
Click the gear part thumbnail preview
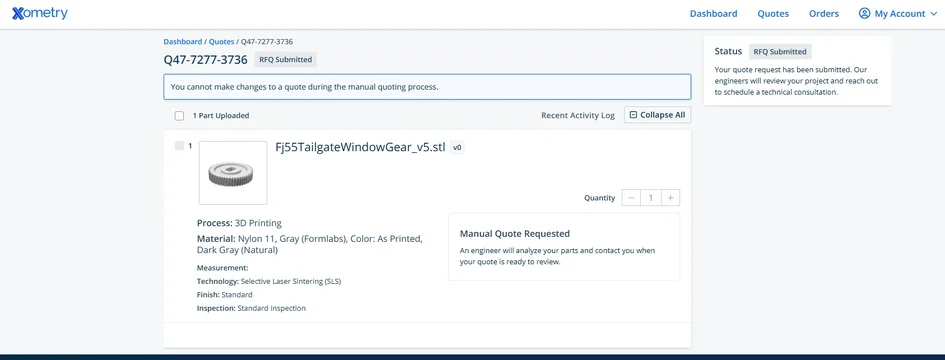click(233, 173)
